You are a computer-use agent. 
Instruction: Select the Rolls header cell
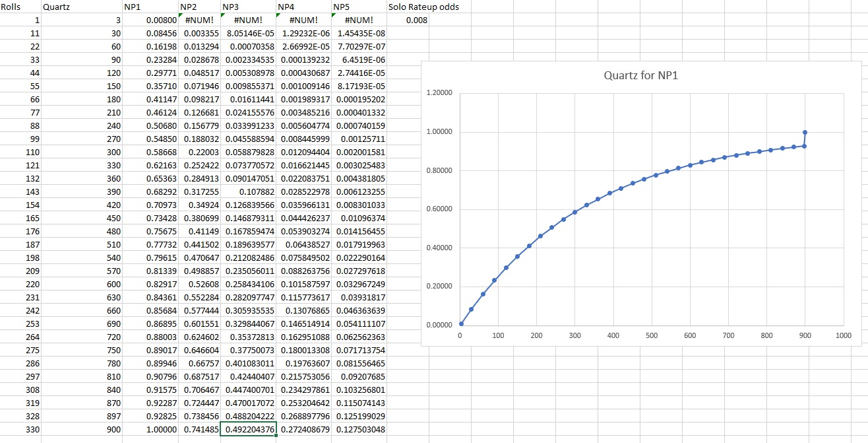tap(20, 7)
